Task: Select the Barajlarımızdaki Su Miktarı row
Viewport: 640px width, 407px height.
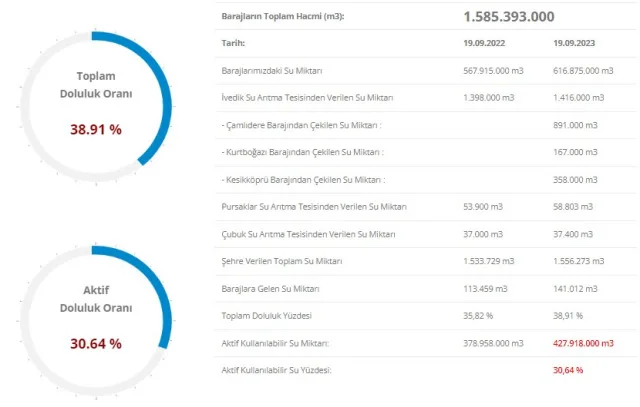Action: (x=426, y=71)
